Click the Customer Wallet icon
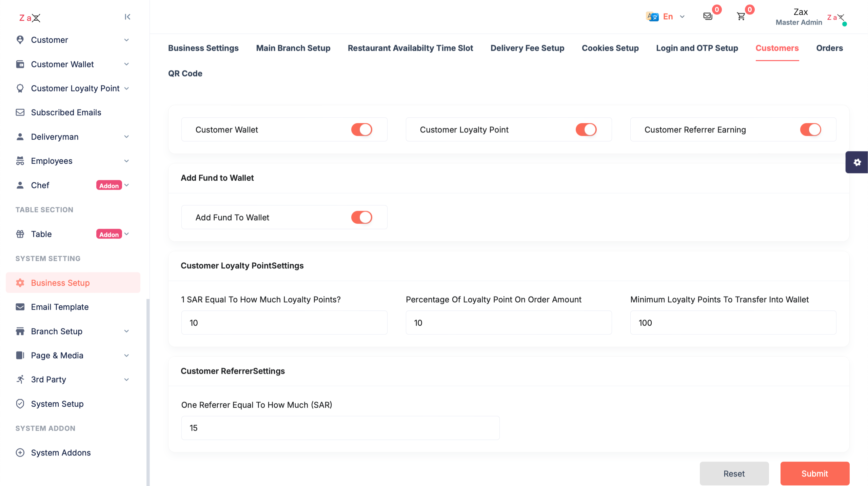Image resolution: width=868 pixels, height=486 pixels. pos(20,64)
